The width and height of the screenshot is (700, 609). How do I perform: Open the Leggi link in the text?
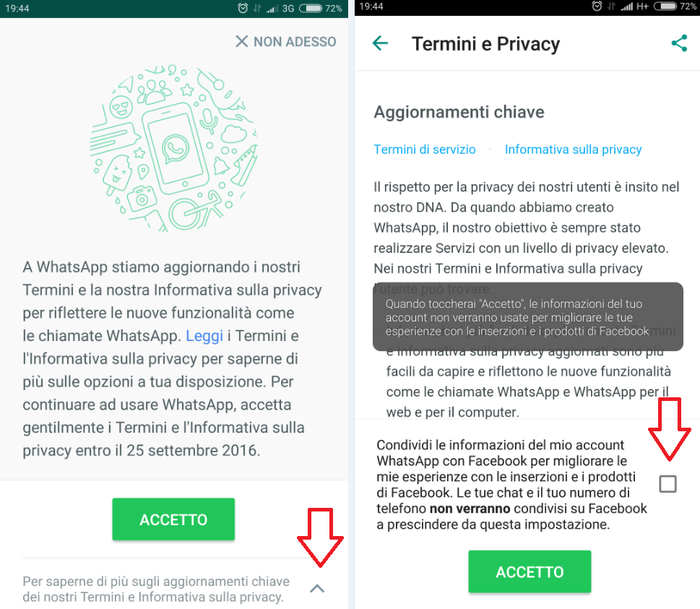tap(204, 336)
